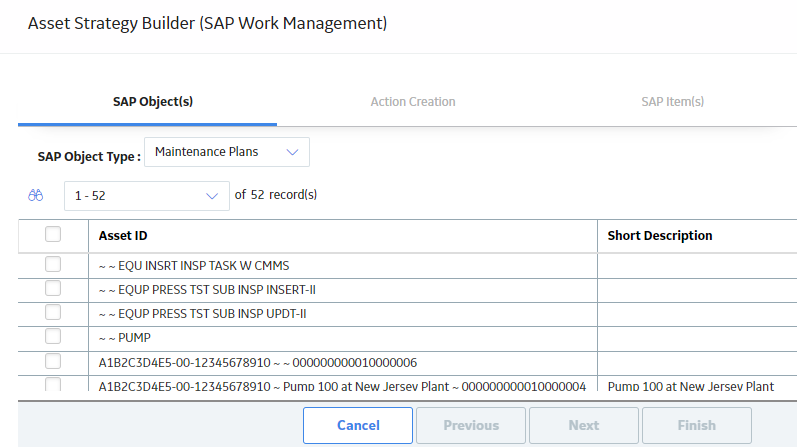Click the Next button
Image resolution: width=797 pixels, height=447 pixels.
click(x=584, y=425)
